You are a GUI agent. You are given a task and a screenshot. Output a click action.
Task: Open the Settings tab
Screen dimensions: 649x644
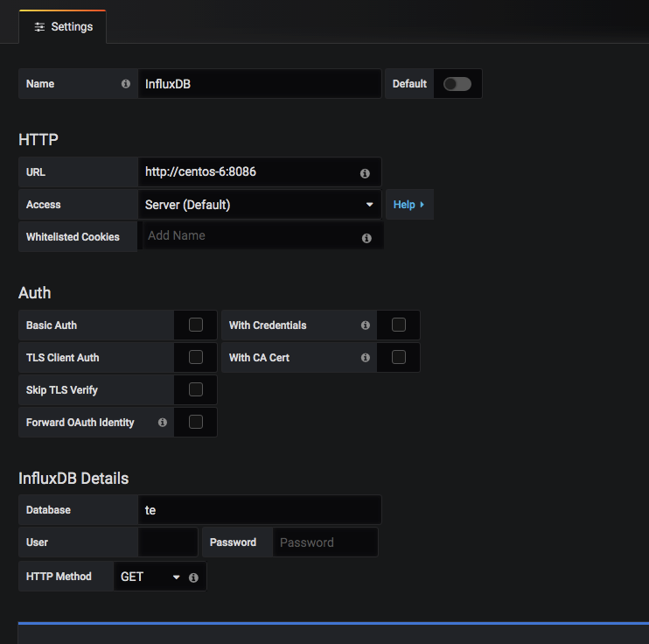pos(63,27)
